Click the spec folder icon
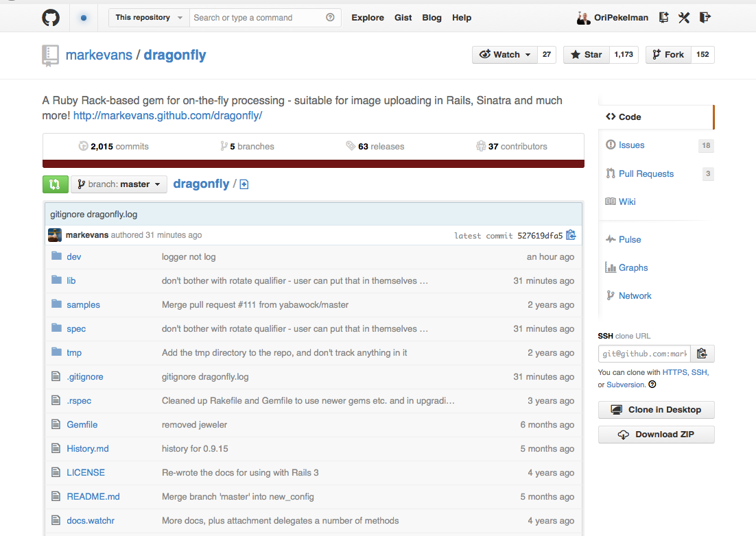The width and height of the screenshot is (756, 536). point(56,328)
